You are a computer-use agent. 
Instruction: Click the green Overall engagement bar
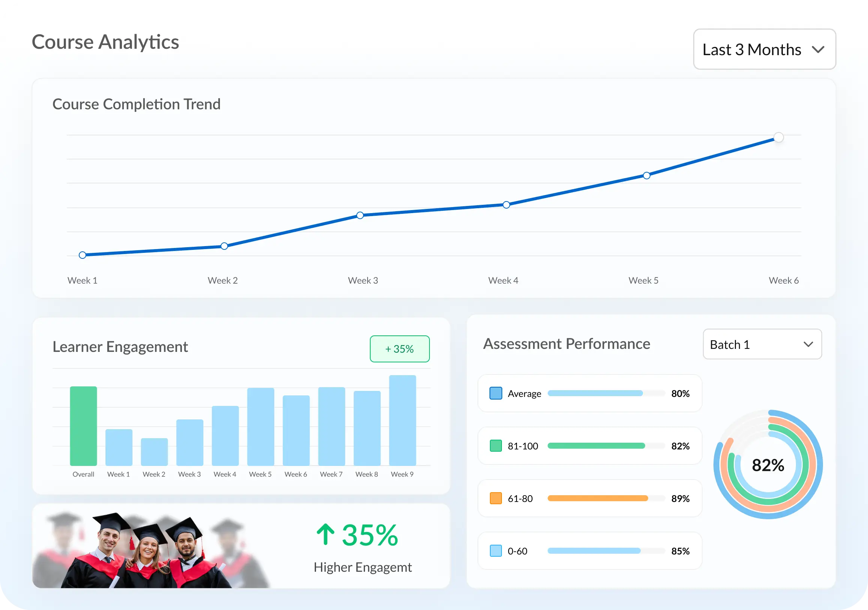point(83,426)
